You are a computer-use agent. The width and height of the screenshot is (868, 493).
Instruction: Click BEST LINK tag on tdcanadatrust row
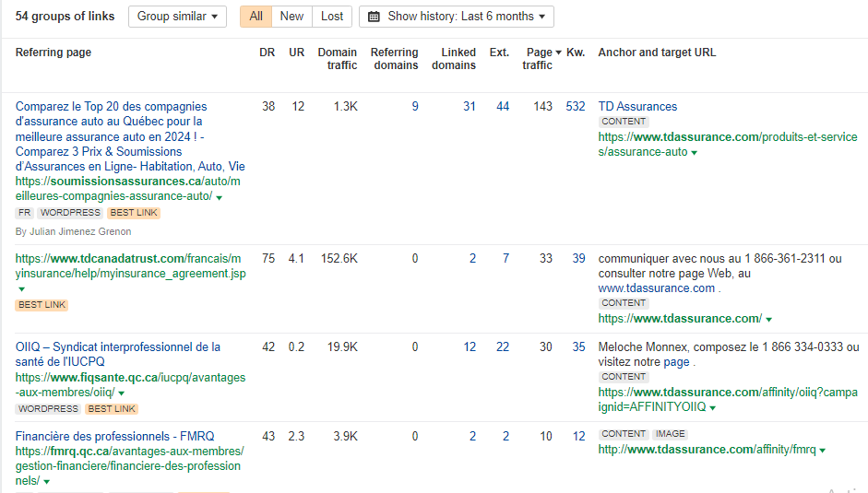42,305
